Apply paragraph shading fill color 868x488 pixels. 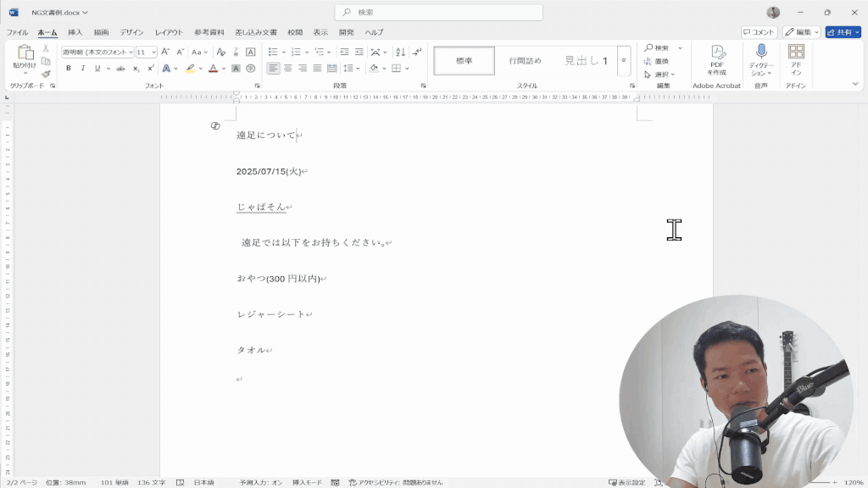374,69
